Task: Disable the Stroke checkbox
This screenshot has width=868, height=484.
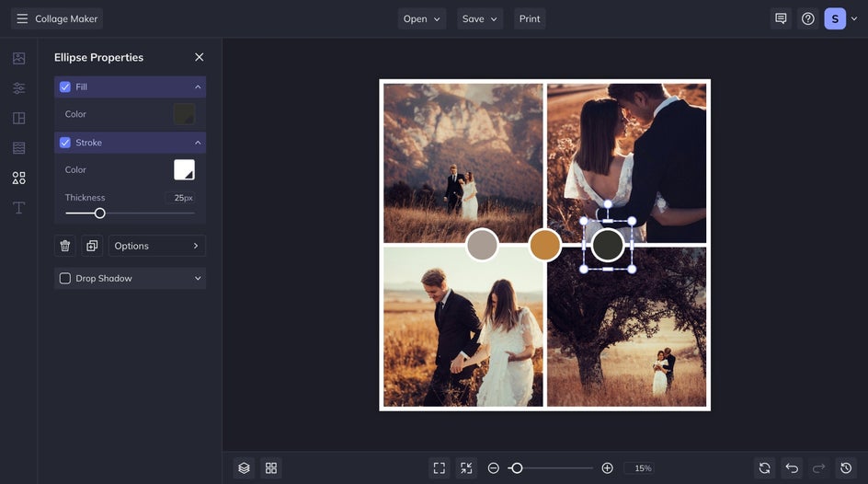Action: 65,143
